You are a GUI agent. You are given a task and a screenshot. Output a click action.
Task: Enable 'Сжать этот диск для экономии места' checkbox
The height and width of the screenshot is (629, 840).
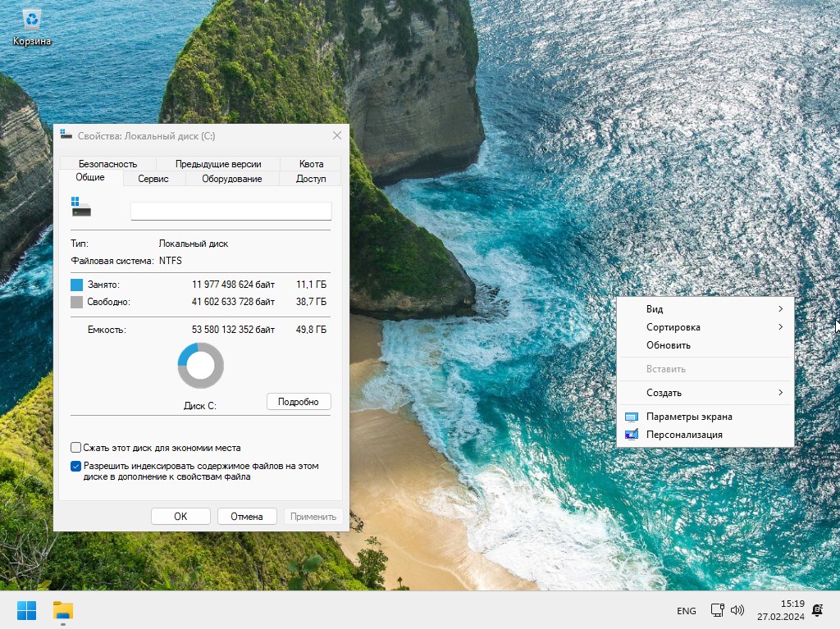[75, 448]
